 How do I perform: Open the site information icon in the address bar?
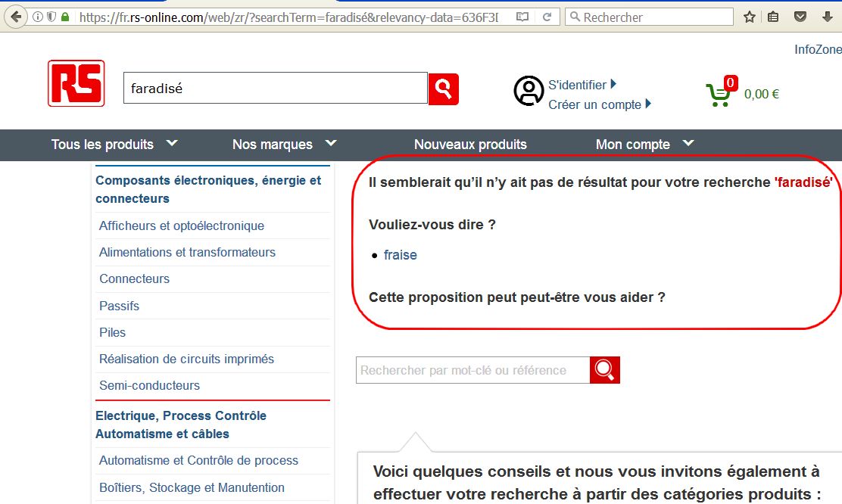click(38, 17)
